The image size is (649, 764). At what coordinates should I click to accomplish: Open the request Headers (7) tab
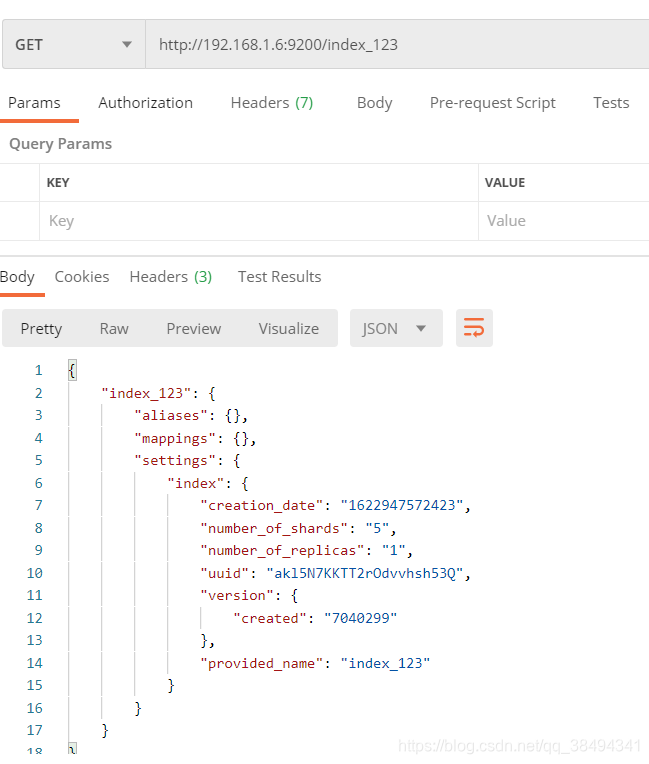[271, 102]
